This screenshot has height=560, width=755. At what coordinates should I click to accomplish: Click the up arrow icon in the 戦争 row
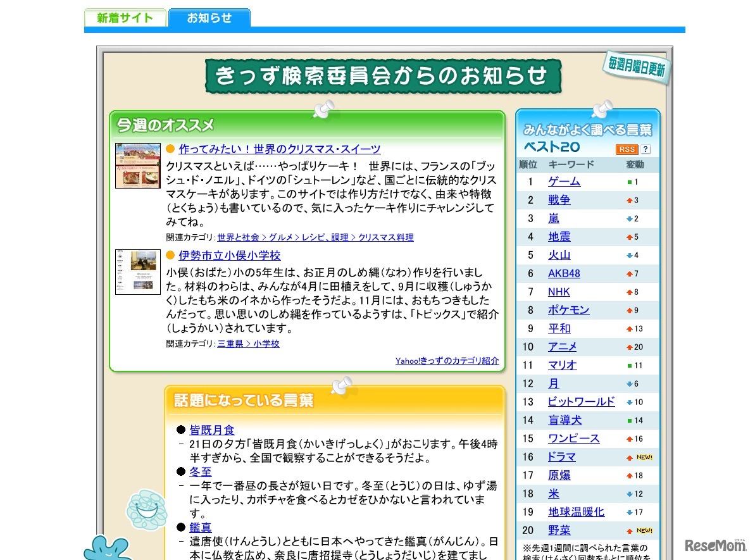629,201
